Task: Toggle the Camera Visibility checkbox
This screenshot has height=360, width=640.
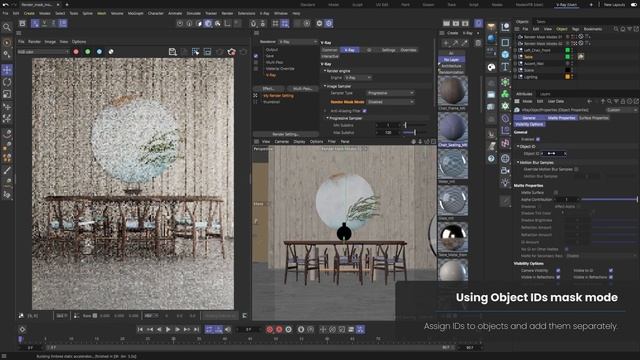Action: (558, 270)
